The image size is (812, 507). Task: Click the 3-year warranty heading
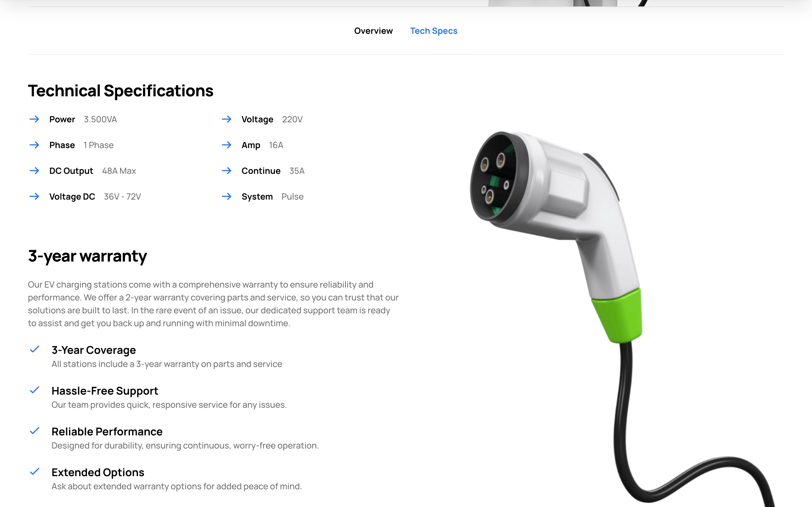87,256
